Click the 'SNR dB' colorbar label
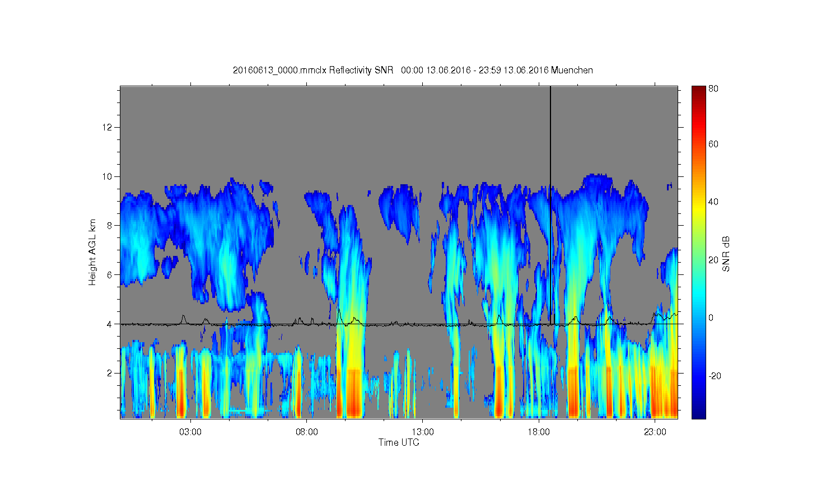Image resolution: width=840 pixels, height=504 pixels. pyautogui.click(x=726, y=254)
